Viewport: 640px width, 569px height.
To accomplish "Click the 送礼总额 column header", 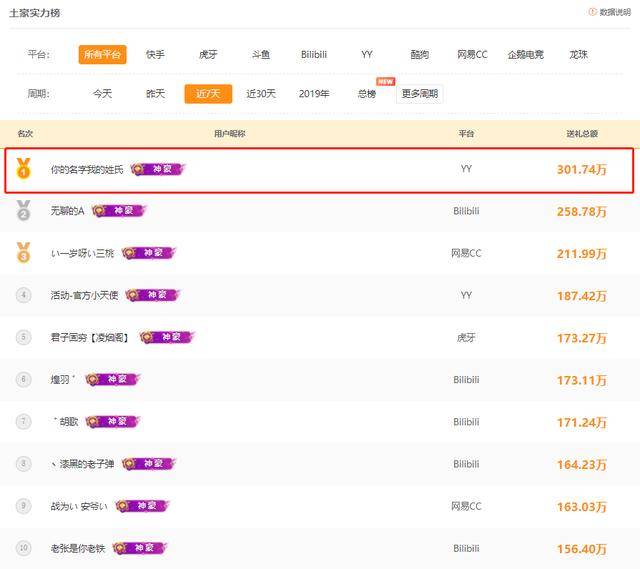I will coord(581,133).
